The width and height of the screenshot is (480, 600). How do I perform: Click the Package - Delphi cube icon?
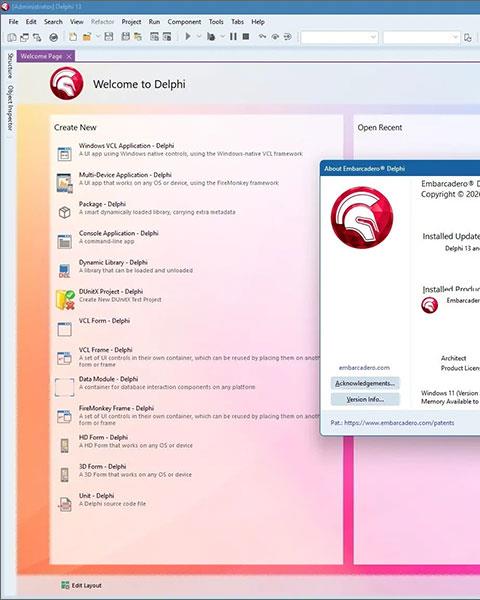[64, 212]
